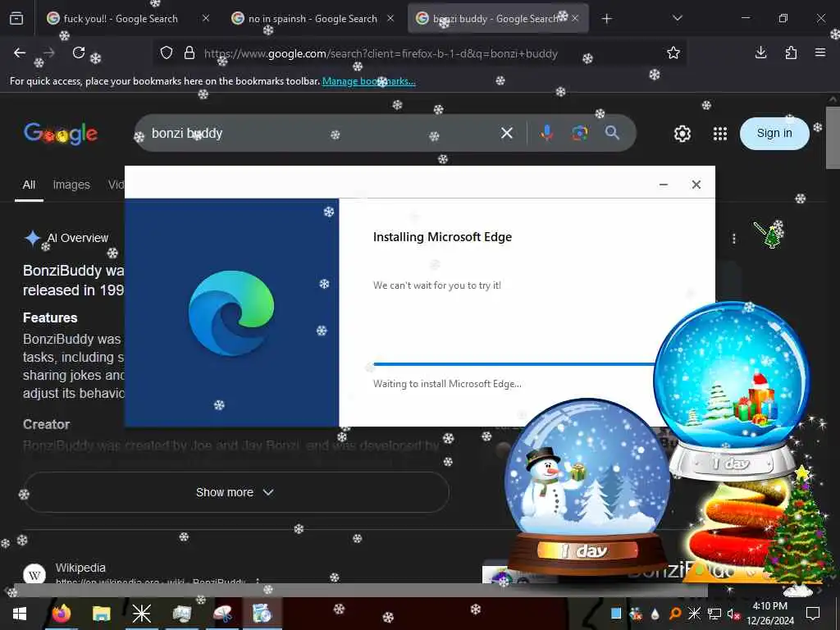Open a new browser tab
The height and width of the screenshot is (630, 840).
point(606,19)
